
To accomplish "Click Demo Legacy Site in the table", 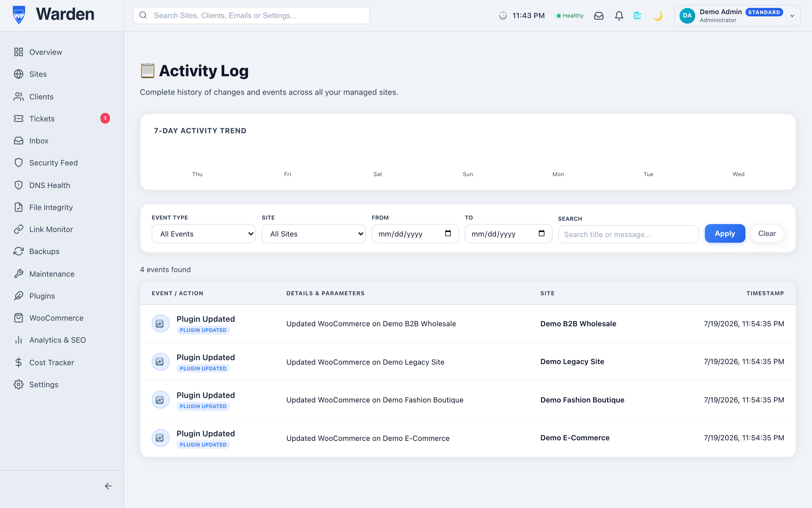I will (572, 362).
